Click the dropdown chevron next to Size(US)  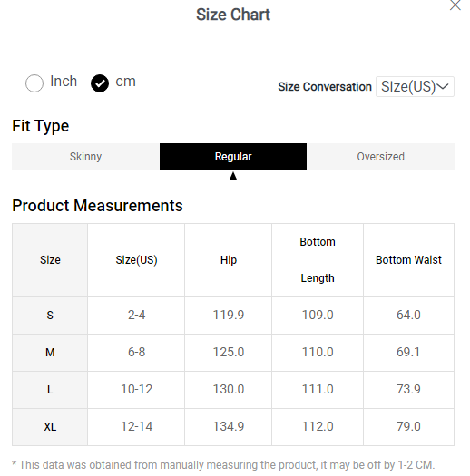tap(443, 87)
